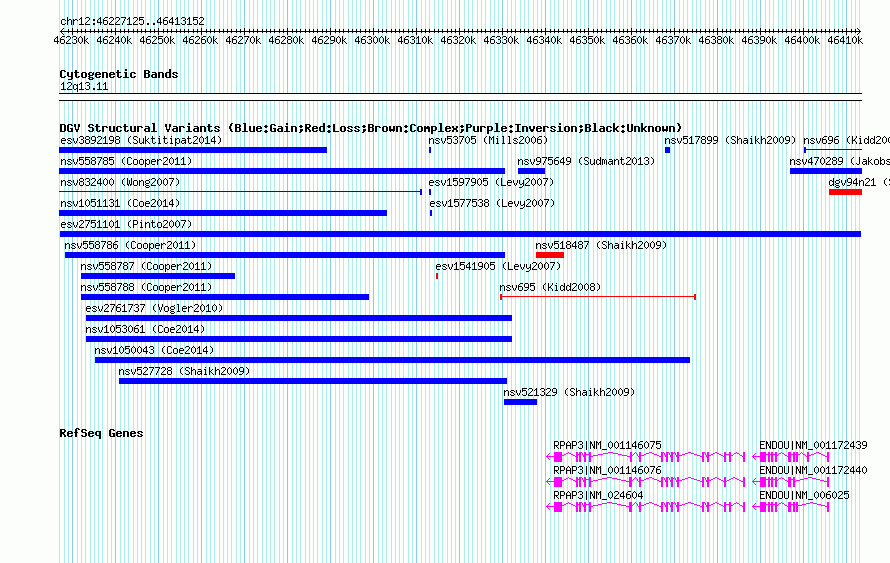Viewport: 890px width, 563px height.
Task: Open the nsv558785 (Cooper2011) variant label
Action: click(126, 161)
